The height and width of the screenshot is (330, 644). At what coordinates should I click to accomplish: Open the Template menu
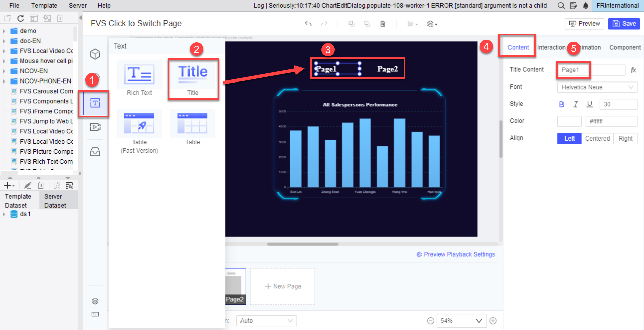tap(44, 5)
